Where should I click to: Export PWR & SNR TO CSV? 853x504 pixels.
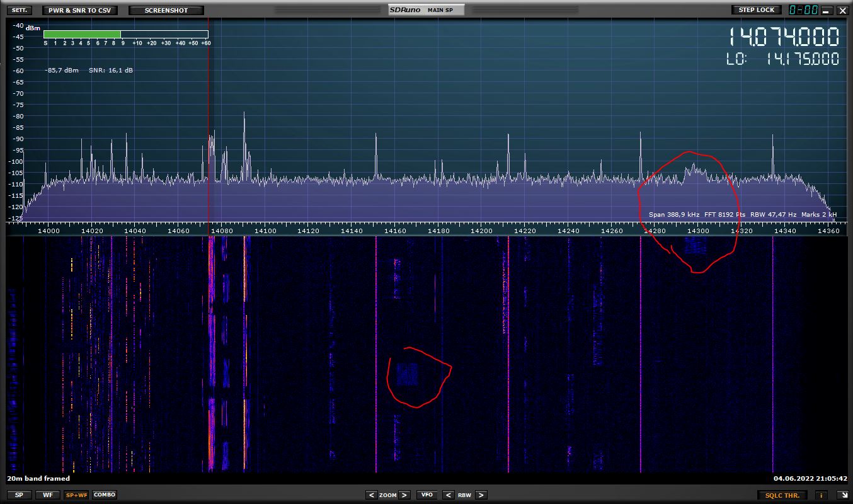[x=80, y=10]
